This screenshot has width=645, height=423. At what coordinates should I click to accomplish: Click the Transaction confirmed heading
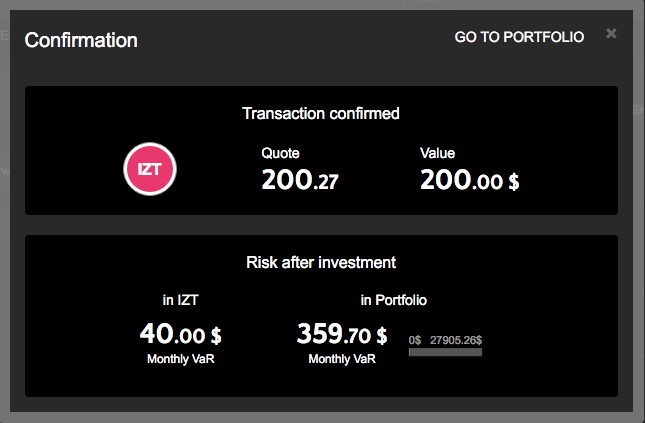pyautogui.click(x=321, y=114)
